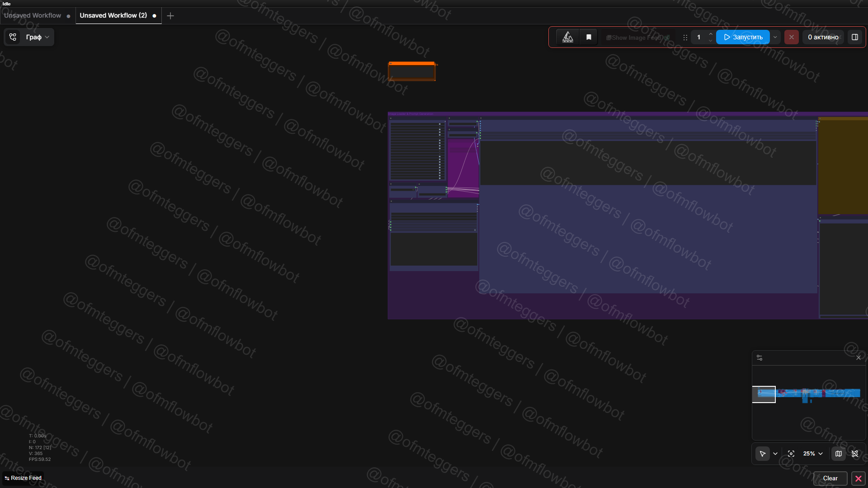
Task: Toggle the right side panel layout
Action: pos(855,37)
